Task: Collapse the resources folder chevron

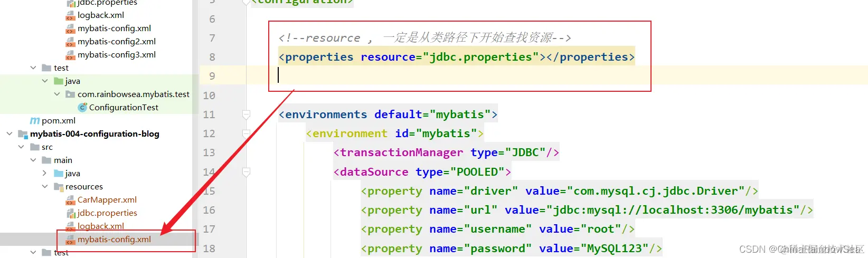Action: [45, 187]
